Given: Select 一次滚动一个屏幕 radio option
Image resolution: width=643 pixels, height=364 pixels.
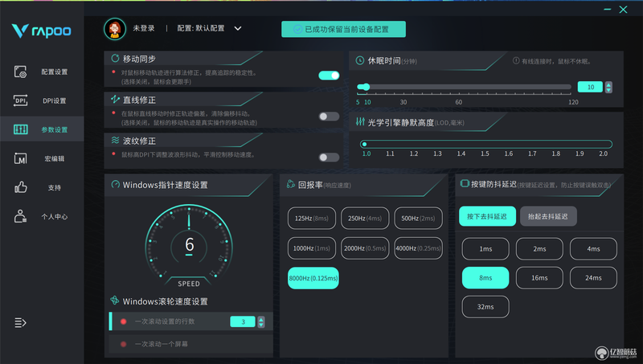Looking at the screenshot, I should [123, 345].
